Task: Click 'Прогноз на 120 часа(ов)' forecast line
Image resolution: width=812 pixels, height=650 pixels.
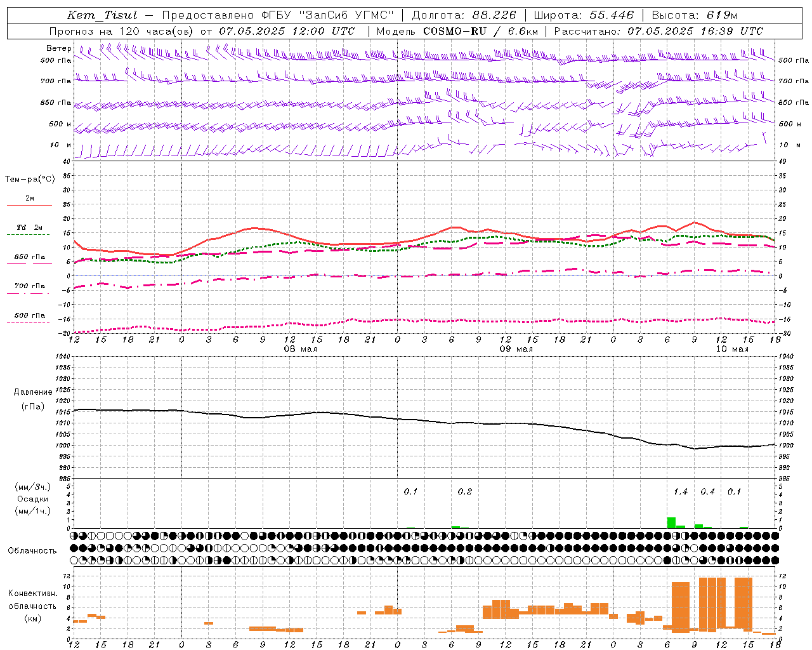Action: [122, 31]
